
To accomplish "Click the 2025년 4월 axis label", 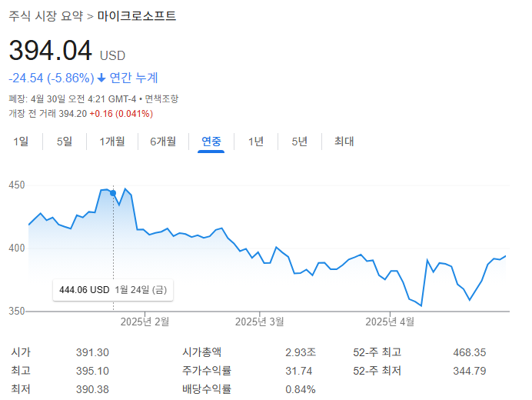I will click(x=390, y=322).
